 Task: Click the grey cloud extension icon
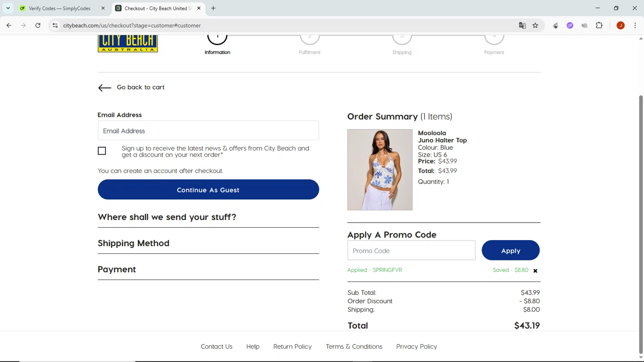(584, 25)
